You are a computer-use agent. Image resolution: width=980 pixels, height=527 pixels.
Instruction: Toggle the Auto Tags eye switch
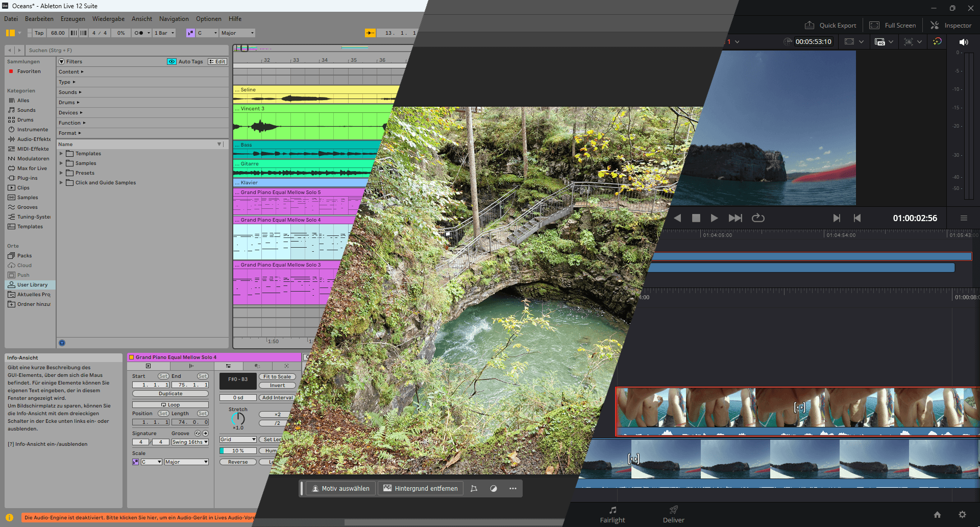[171, 62]
